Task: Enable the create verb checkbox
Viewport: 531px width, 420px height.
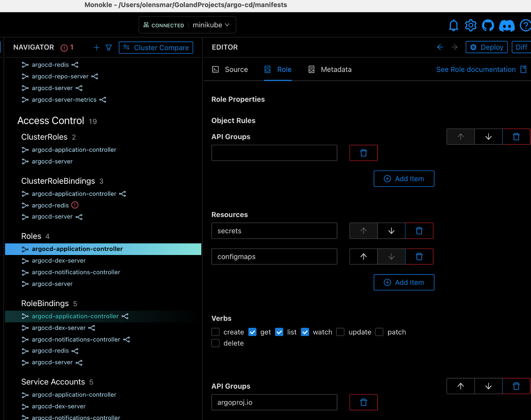Action: click(x=216, y=332)
